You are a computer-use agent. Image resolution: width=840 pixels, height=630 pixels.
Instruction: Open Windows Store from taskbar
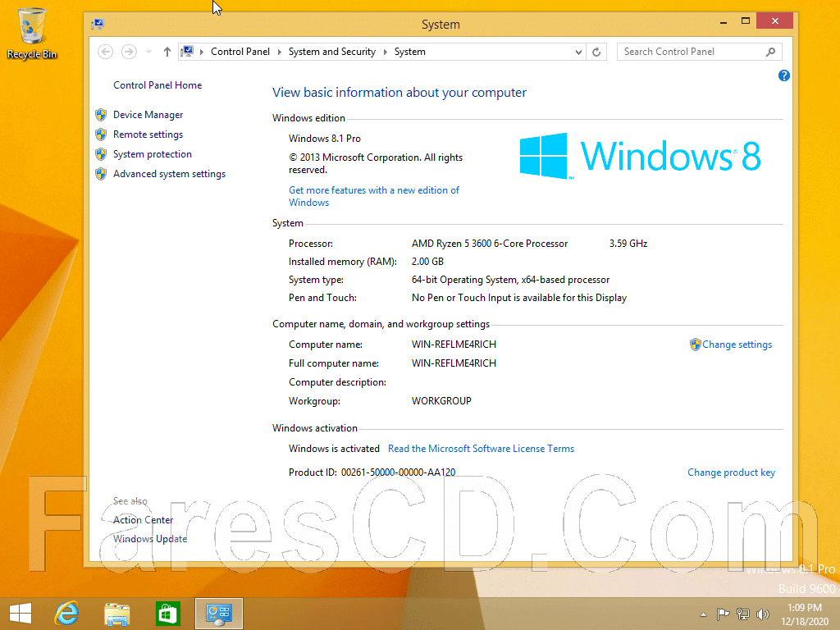(x=167, y=614)
